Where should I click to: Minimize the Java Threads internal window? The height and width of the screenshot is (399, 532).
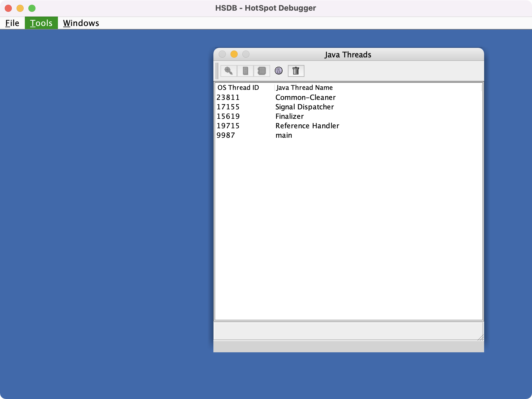click(234, 54)
